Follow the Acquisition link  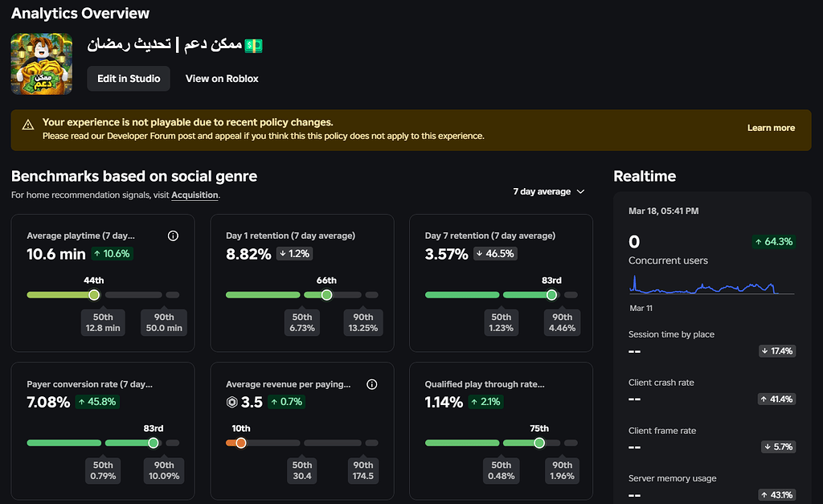[194, 195]
